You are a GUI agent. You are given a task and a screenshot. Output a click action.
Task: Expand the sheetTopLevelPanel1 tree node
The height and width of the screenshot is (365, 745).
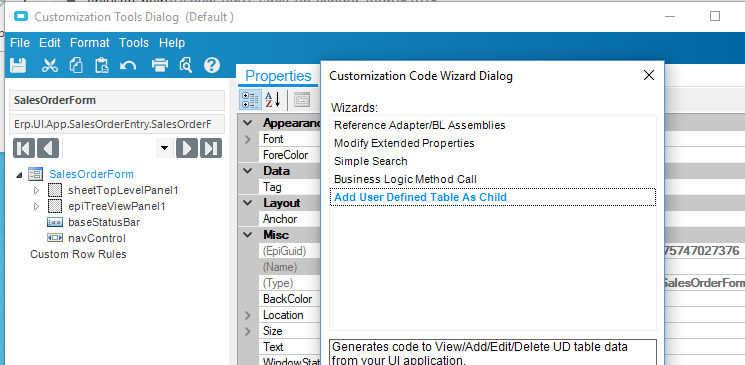[37, 191]
